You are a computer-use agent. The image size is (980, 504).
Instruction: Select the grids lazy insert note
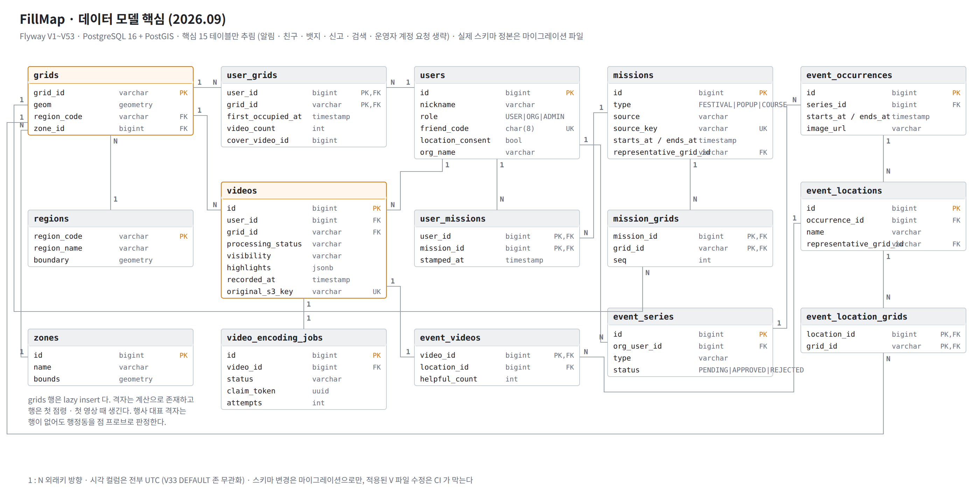click(111, 411)
